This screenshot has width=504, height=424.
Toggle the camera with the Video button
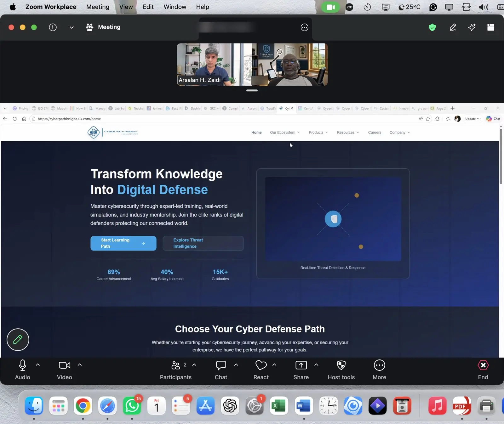[x=65, y=370]
